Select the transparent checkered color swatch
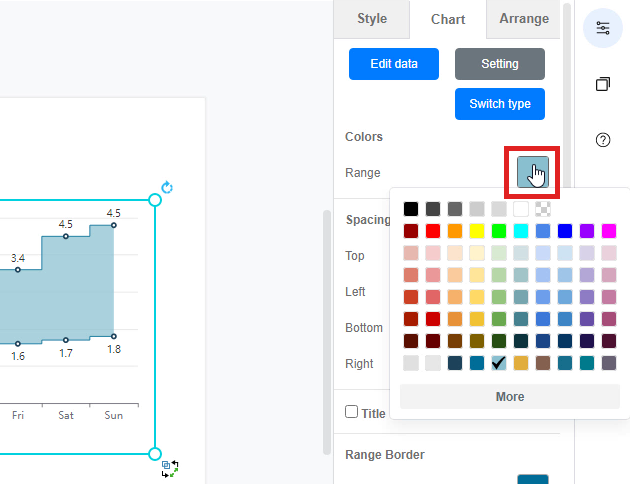This screenshot has height=484, width=630. tap(542, 209)
